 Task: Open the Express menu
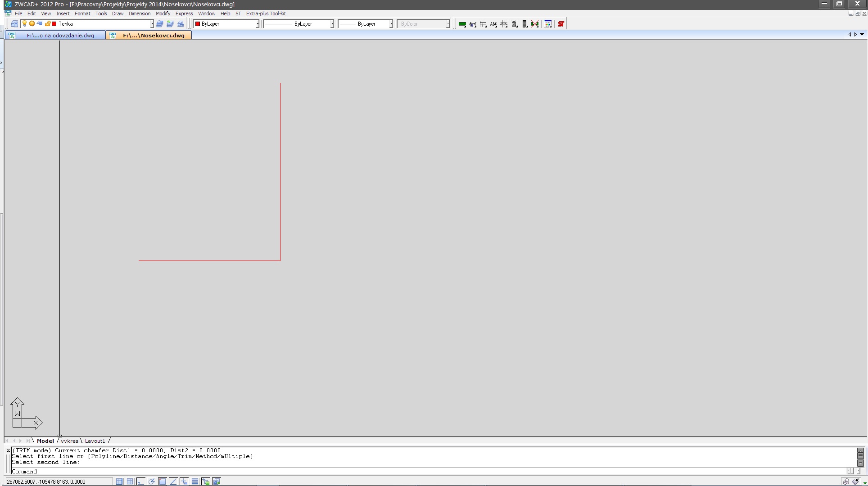[x=184, y=13]
